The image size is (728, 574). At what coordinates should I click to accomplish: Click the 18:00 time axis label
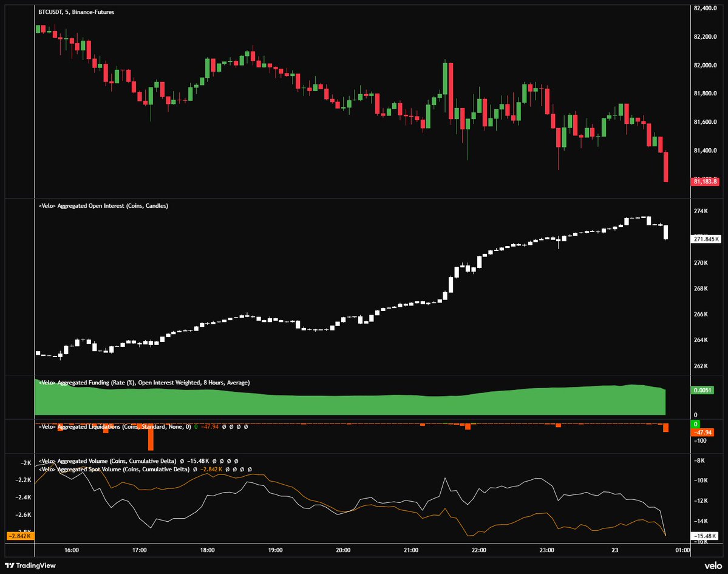(207, 550)
